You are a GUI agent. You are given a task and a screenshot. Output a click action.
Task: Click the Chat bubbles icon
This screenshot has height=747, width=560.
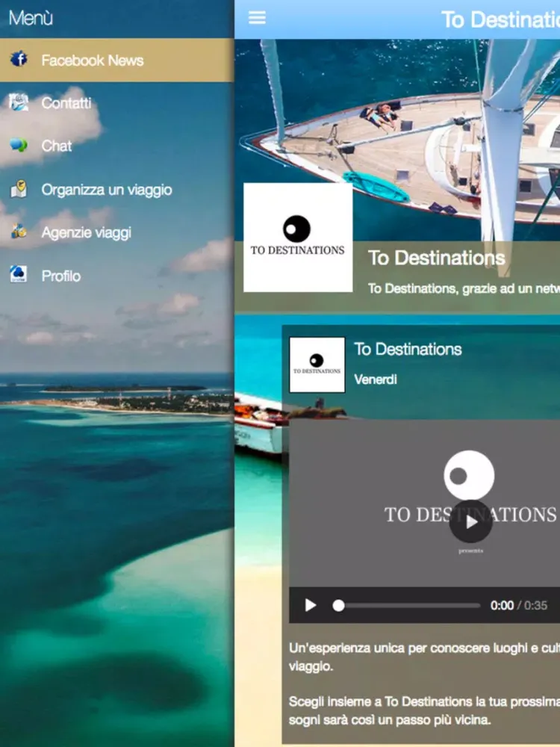[19, 146]
